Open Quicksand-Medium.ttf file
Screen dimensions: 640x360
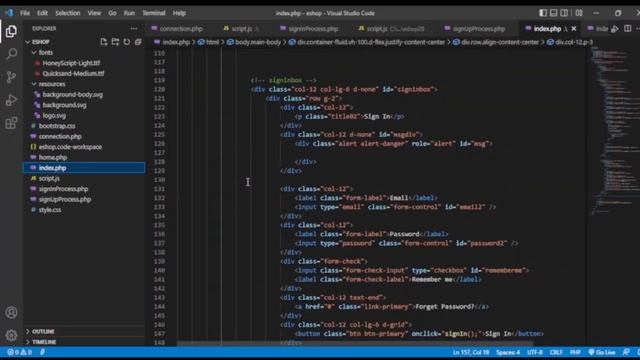(73, 73)
